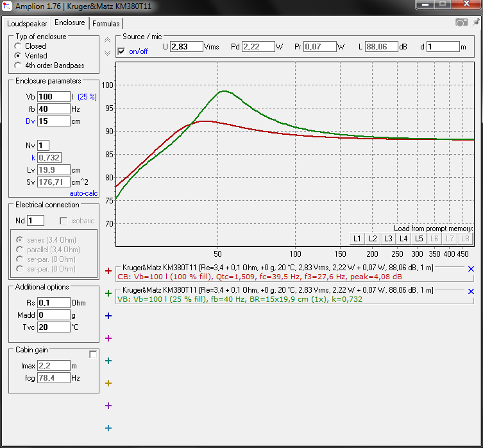Click the Rs series resistance field
Screen dimensions: 483x448
tap(54, 303)
